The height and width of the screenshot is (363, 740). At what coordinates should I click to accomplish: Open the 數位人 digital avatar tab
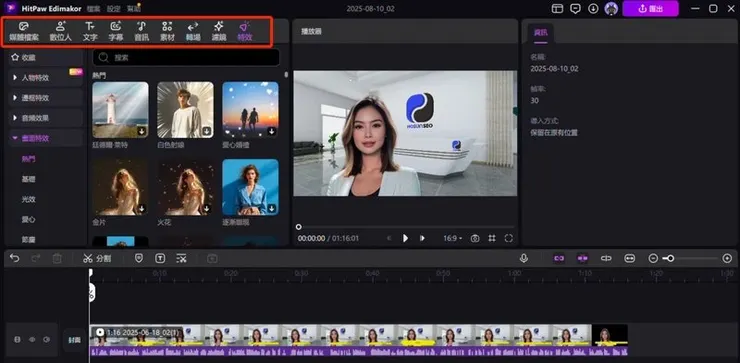pos(60,32)
